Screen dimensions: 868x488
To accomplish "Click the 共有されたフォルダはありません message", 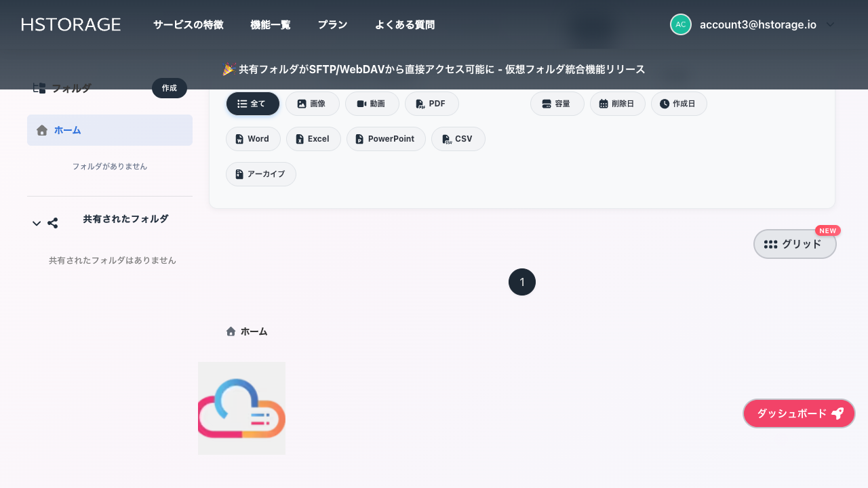I will [x=113, y=260].
